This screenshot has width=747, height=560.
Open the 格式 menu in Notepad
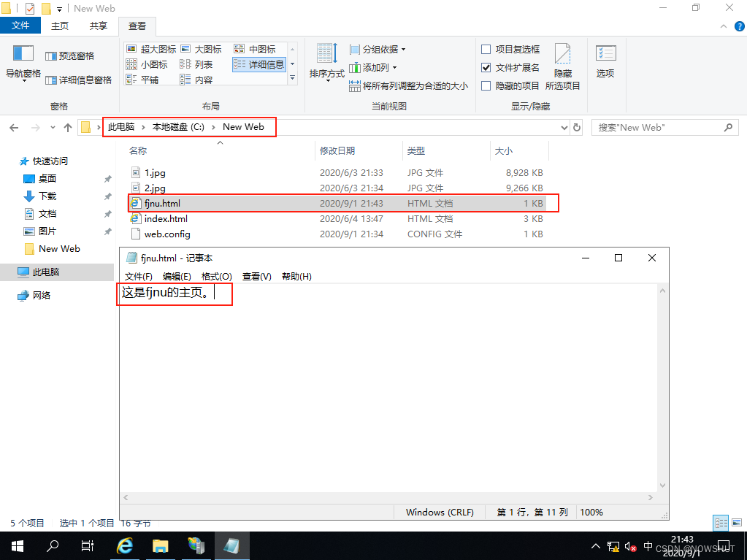click(x=217, y=276)
